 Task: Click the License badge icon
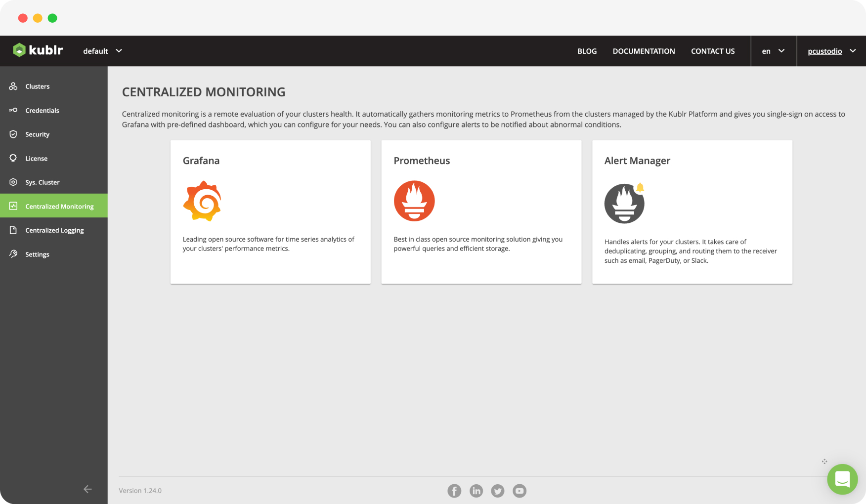pos(13,158)
